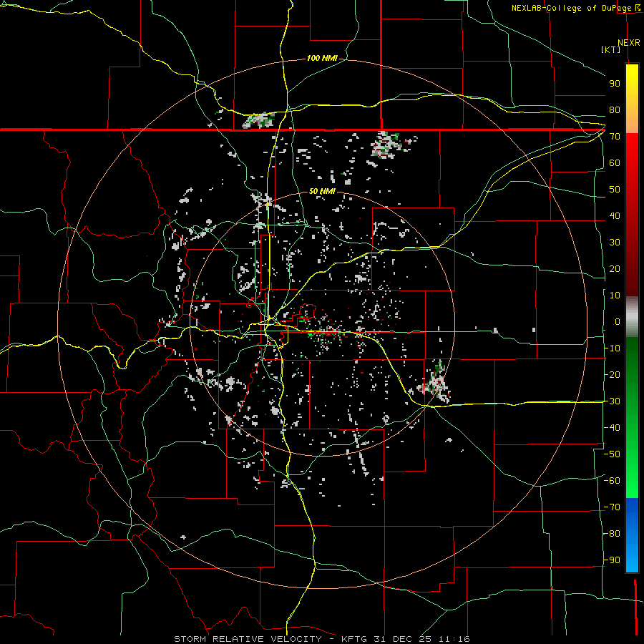Click the 0 scale value

point(618,321)
